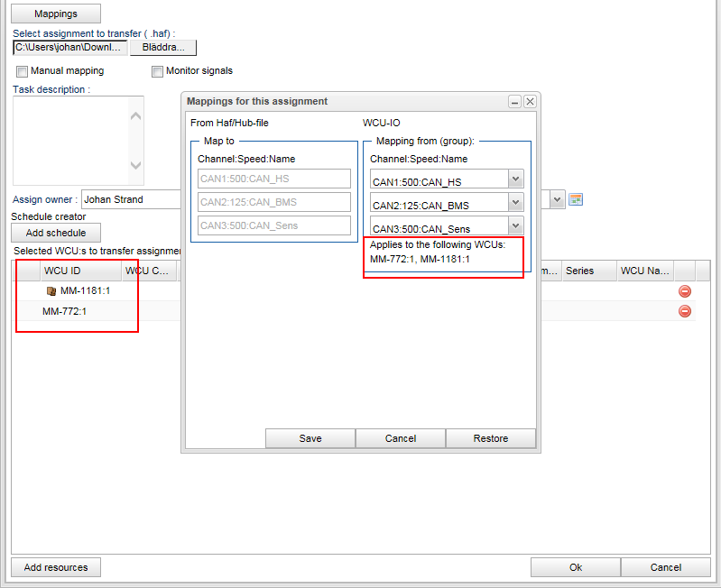This screenshot has height=588, width=721.
Task: Remove the MM-772:1 row with red icon
Action: 684,311
